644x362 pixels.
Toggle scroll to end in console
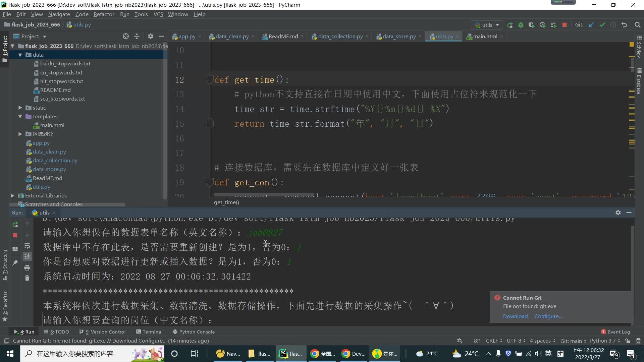pos(27,256)
